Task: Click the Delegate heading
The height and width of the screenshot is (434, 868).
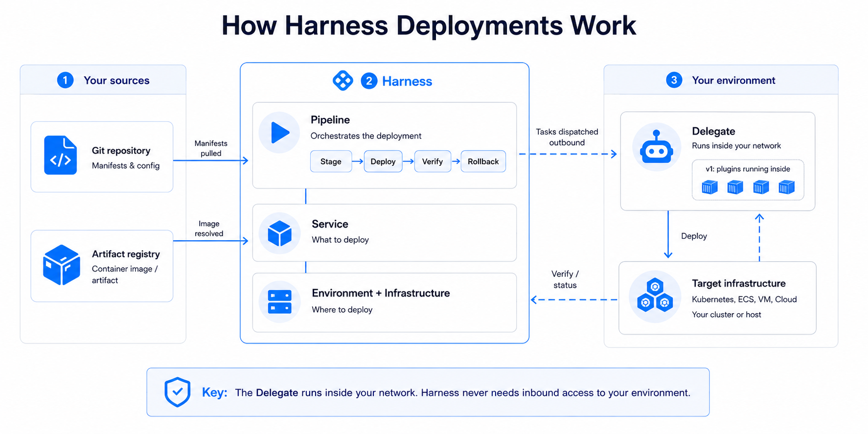Action: [713, 131]
